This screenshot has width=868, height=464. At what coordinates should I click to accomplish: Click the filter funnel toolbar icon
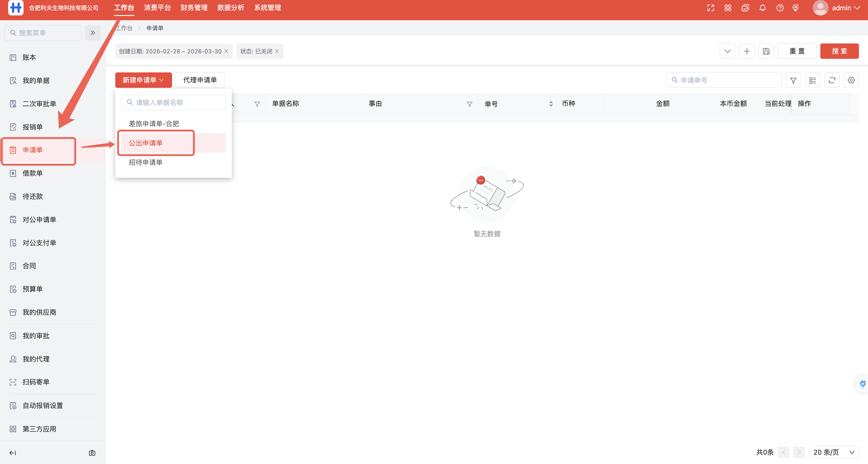(793, 80)
